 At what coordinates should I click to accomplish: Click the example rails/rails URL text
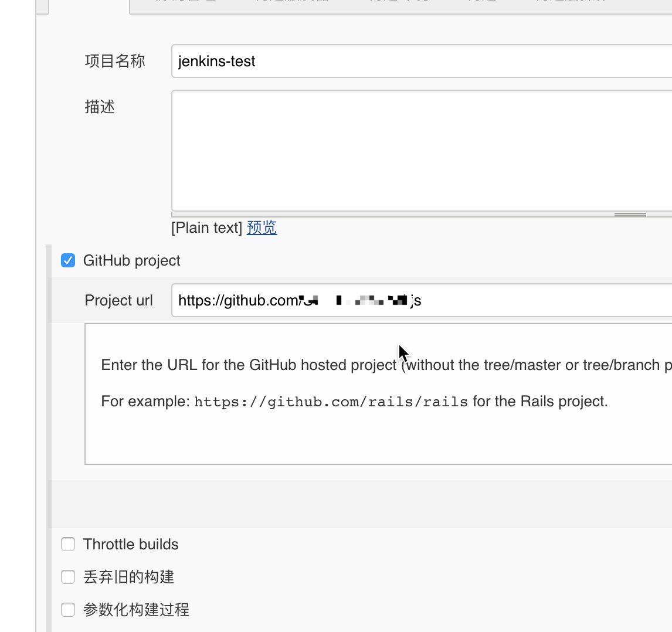331,402
